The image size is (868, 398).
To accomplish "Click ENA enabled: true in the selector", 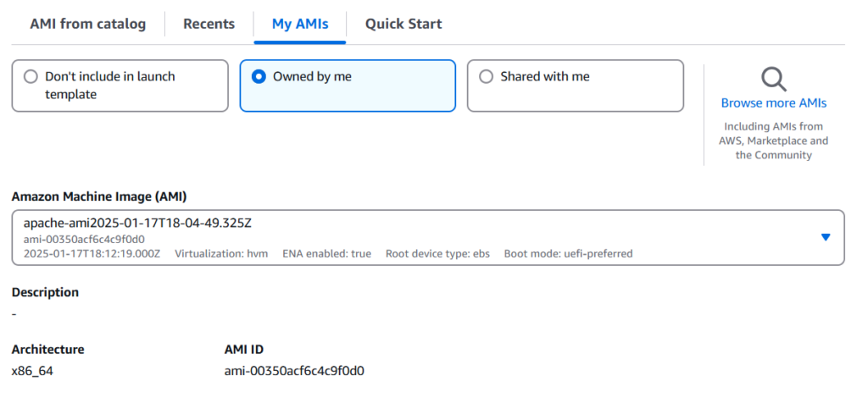I will click(326, 253).
